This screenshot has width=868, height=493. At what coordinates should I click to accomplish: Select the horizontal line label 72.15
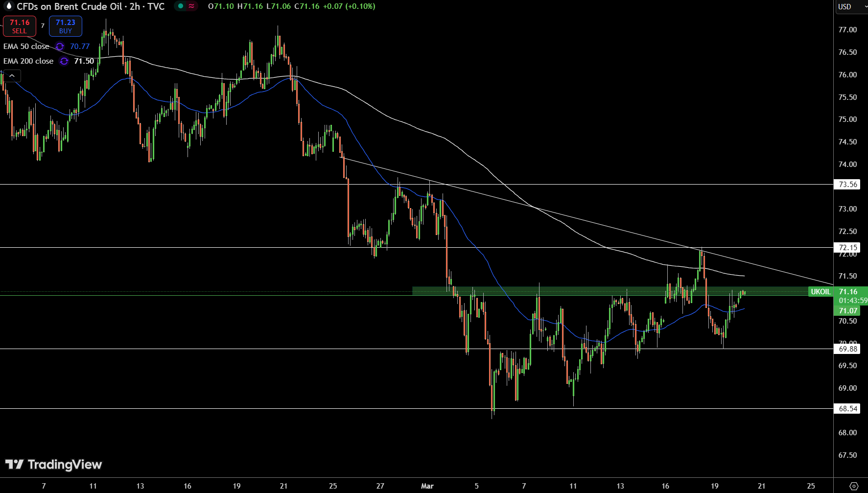click(x=847, y=248)
